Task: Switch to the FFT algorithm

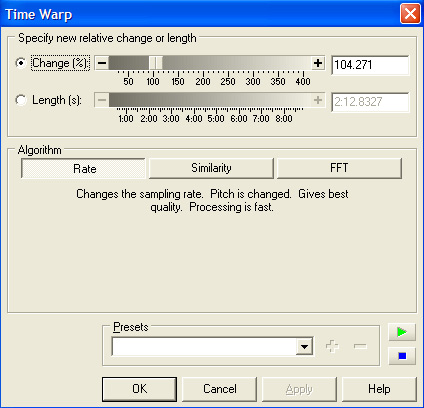Action: pos(339,168)
